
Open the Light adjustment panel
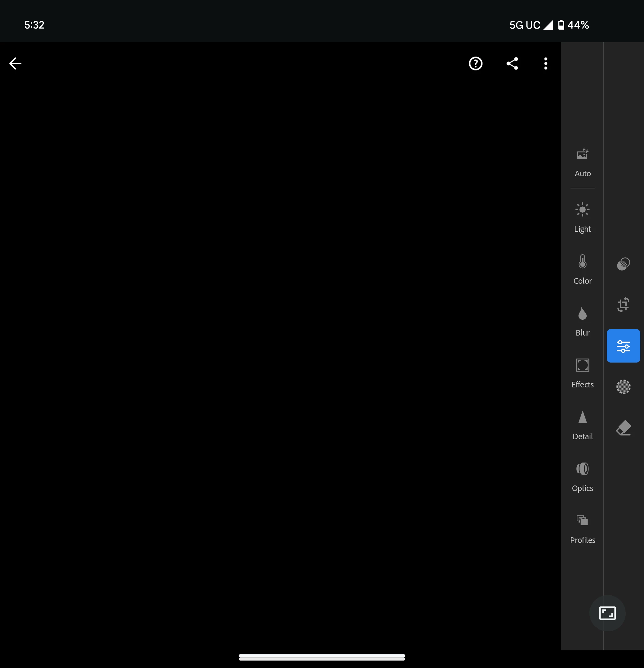(x=582, y=217)
